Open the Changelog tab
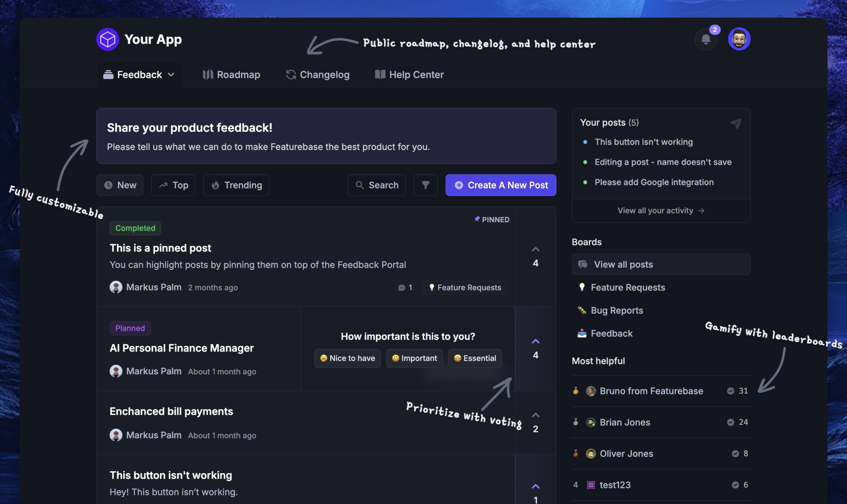Screen dimensions: 847x504 coord(318,75)
